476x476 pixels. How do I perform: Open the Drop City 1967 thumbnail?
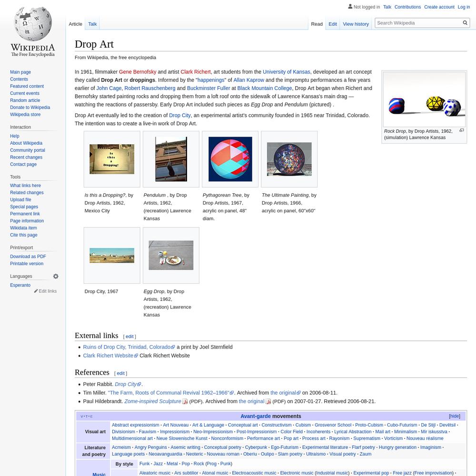coord(112,255)
